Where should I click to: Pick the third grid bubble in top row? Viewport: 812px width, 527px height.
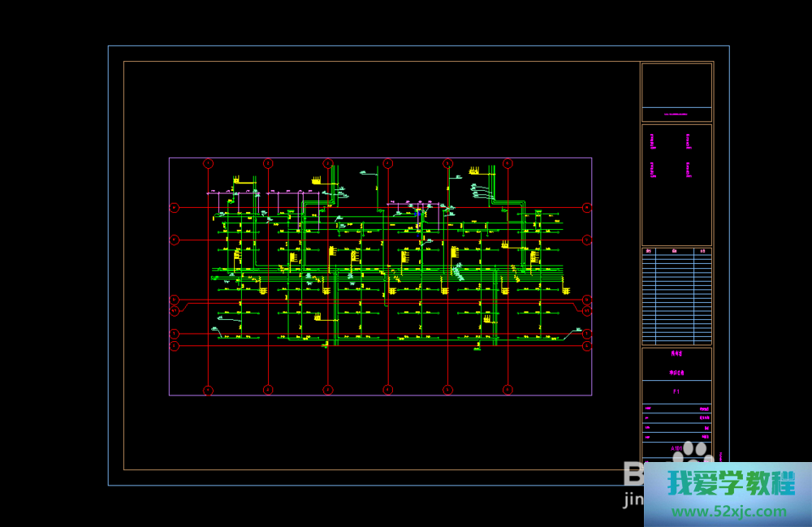click(x=328, y=163)
